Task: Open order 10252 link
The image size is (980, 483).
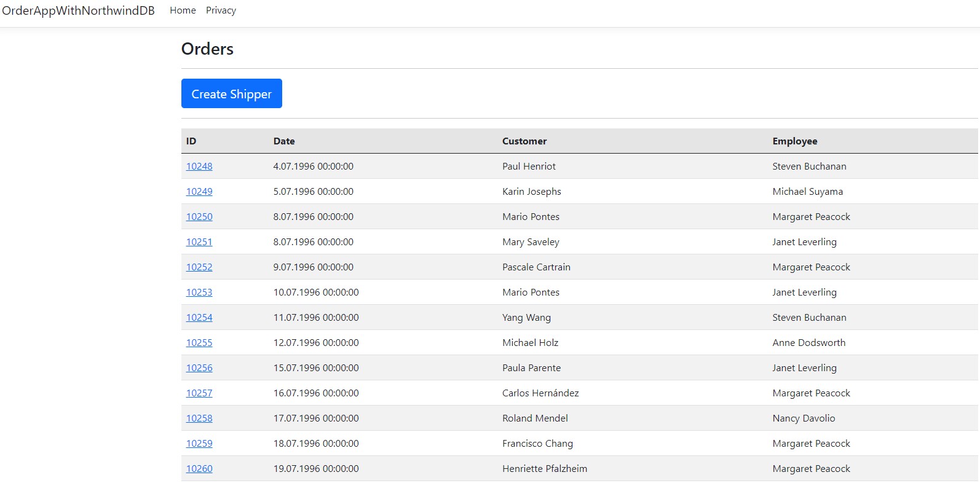Action: pos(199,267)
